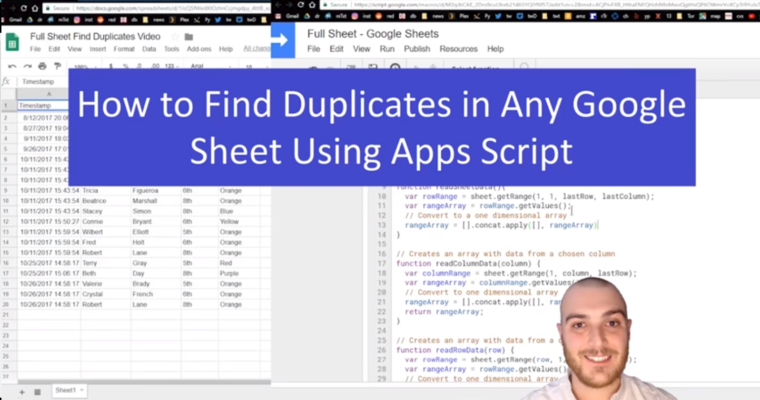This screenshot has height=400, width=760.
Task: Select the cell containing Yellow
Action: click(238, 222)
